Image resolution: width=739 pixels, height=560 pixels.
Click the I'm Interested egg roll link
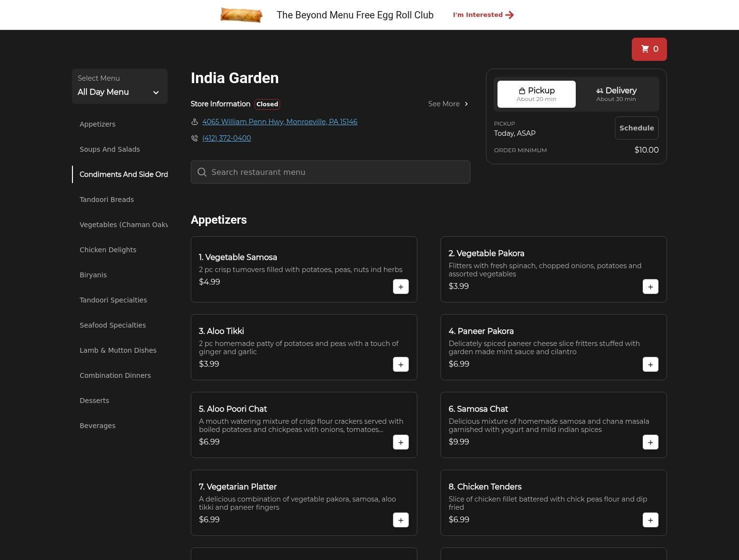click(x=483, y=15)
